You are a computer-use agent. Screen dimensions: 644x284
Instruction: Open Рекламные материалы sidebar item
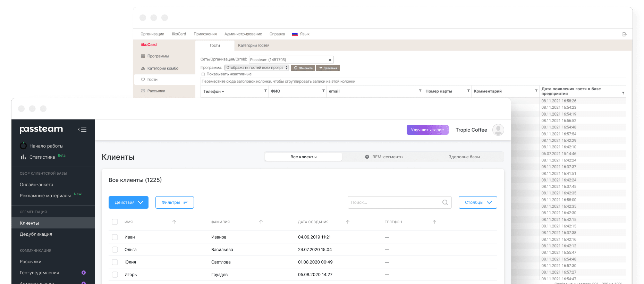[x=45, y=195]
